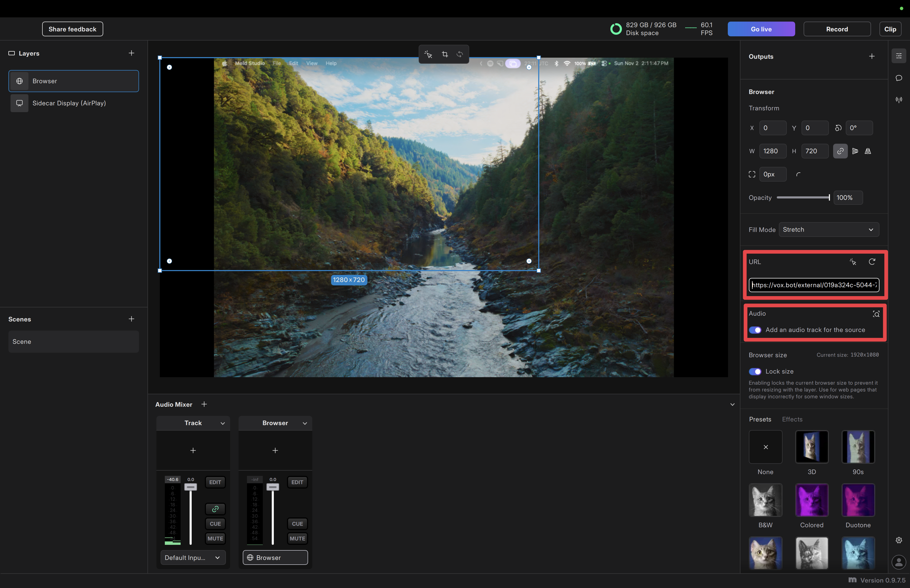Add a new layer with the plus icon
Image resolution: width=910 pixels, height=588 pixels.
131,53
